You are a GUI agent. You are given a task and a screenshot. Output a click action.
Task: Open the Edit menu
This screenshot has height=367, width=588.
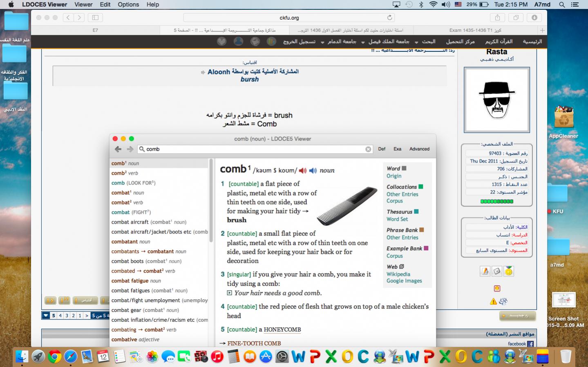click(105, 4)
